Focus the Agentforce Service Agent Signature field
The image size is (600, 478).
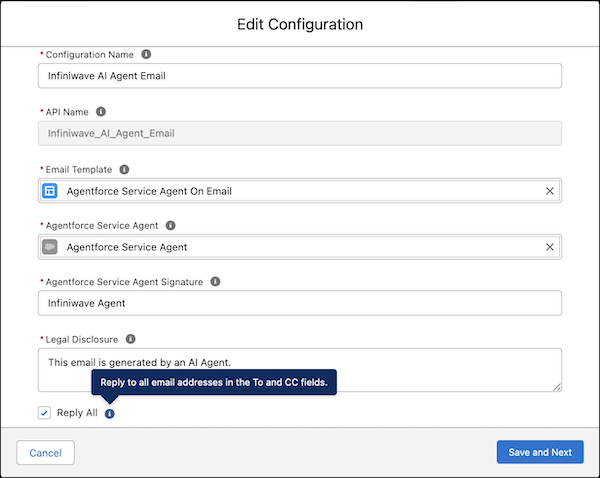[300, 303]
